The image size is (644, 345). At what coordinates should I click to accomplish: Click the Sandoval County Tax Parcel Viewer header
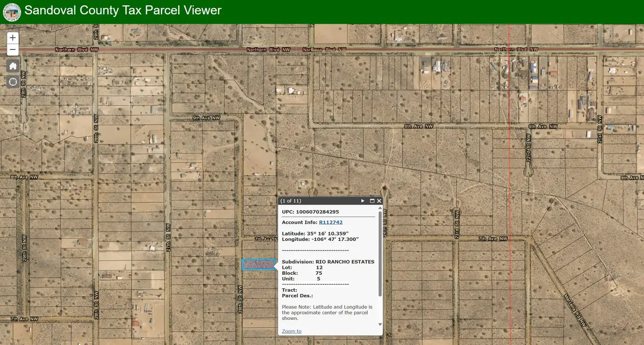click(123, 10)
